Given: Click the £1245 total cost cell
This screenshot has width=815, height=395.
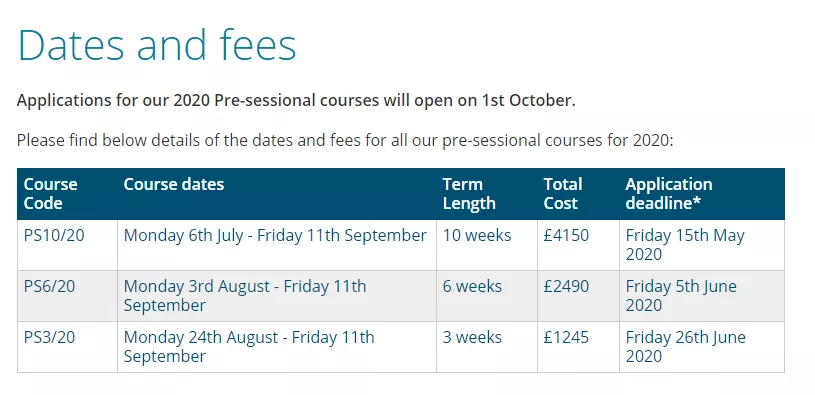Looking at the screenshot, I should (x=579, y=347).
